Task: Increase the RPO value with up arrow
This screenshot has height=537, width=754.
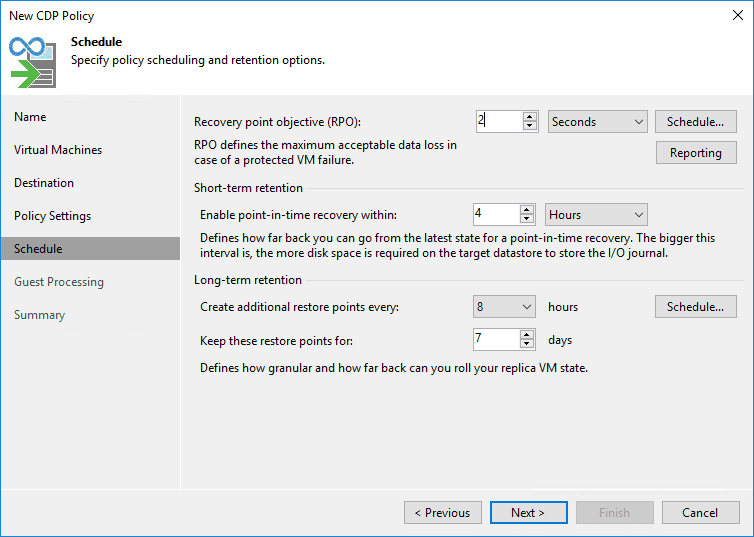Action: tap(530, 117)
